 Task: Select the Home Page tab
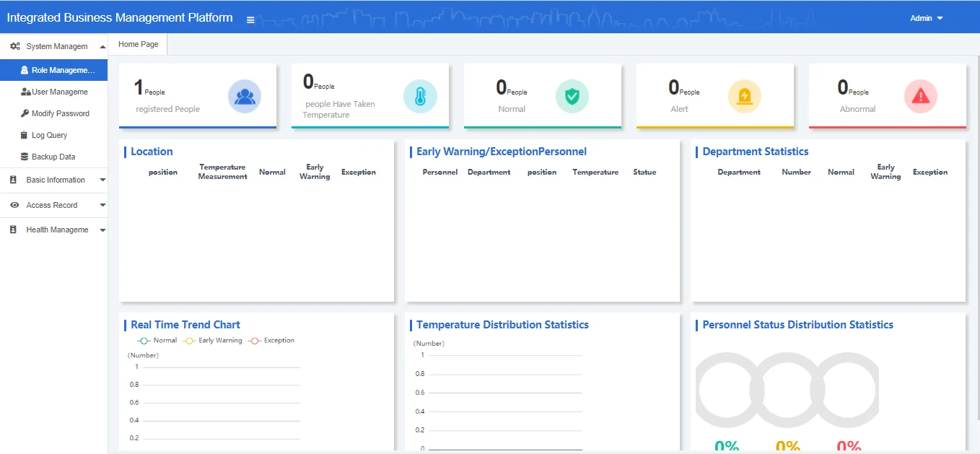pyautogui.click(x=138, y=44)
